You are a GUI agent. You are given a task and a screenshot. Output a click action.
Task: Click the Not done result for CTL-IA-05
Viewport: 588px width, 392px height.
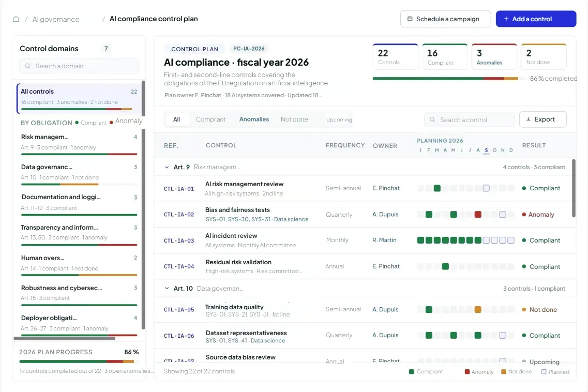pos(539,309)
